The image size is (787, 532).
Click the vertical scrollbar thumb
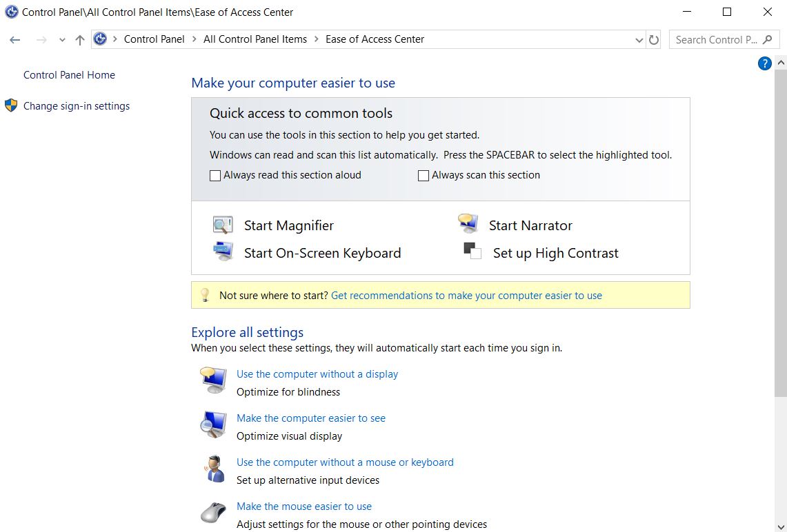(x=781, y=233)
